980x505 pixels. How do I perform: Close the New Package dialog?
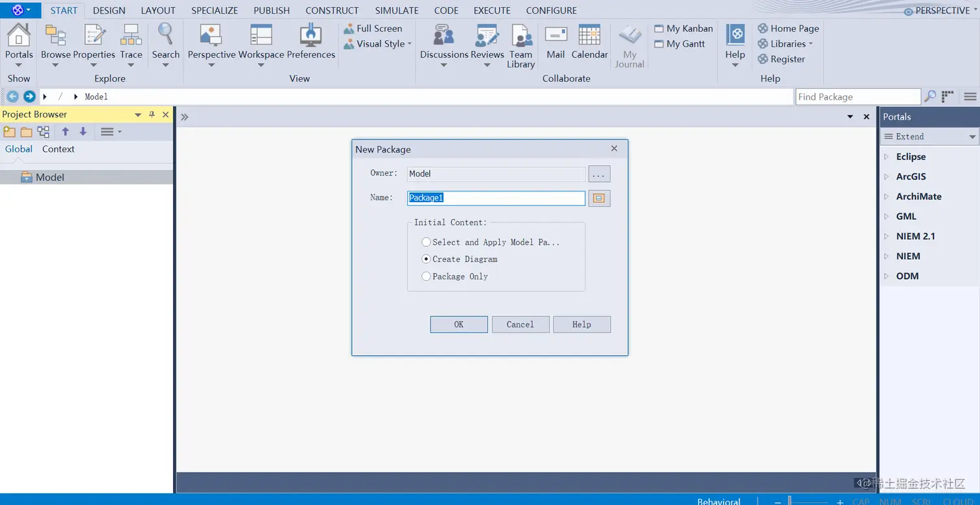614,148
